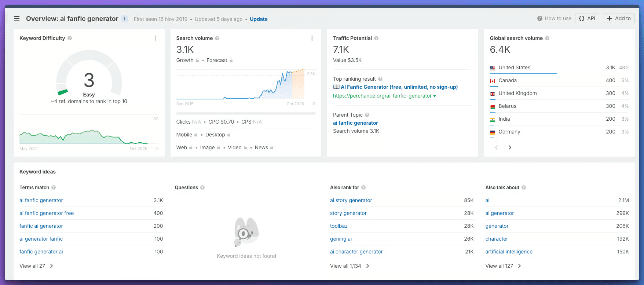Open the How to use help
This screenshot has width=644, height=285.
(554, 18)
